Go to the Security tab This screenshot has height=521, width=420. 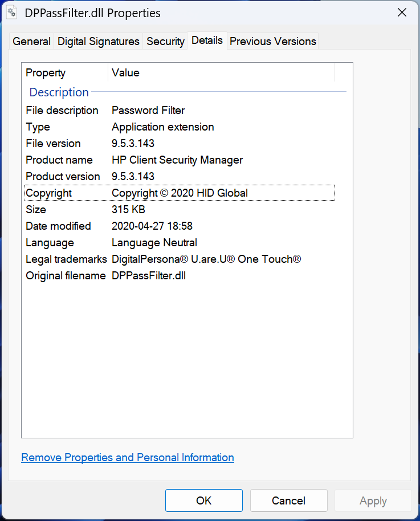tap(165, 41)
